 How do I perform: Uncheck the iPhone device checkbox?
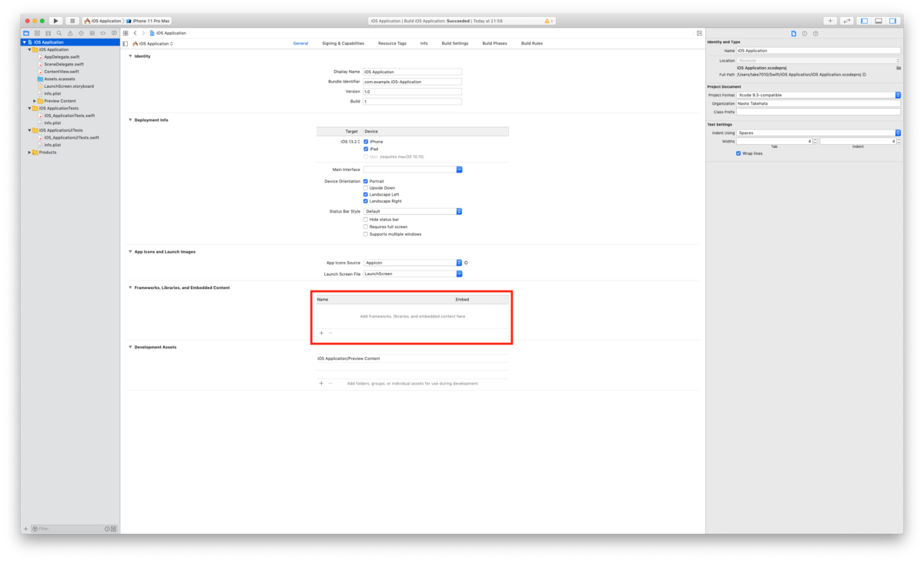[366, 142]
